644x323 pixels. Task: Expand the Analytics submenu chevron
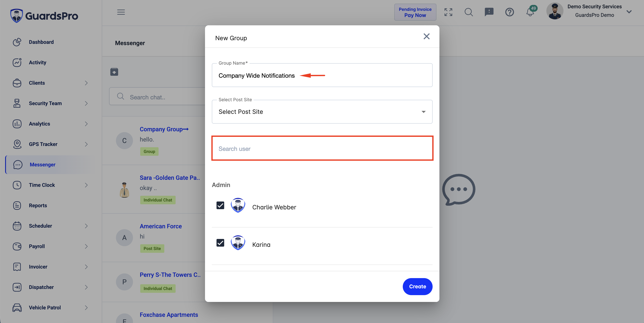pos(86,124)
